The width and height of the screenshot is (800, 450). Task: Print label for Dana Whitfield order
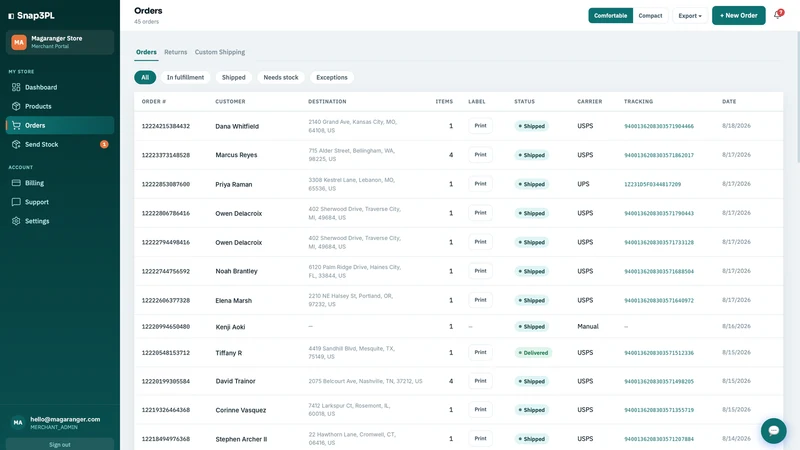pos(480,126)
